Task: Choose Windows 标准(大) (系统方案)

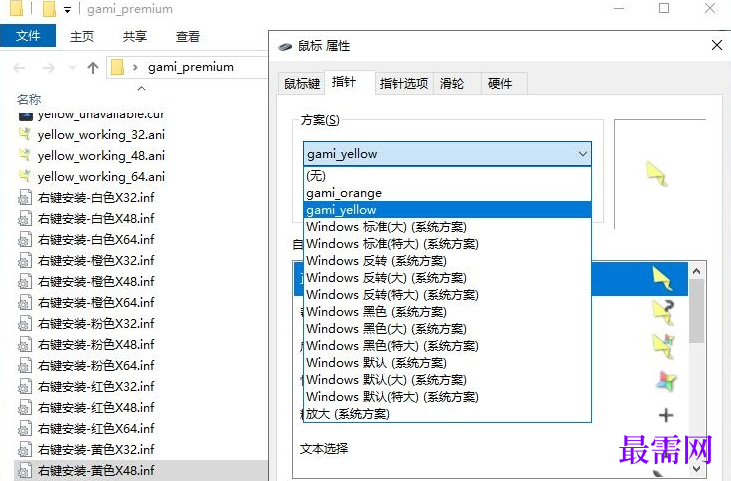Action: [447, 227]
